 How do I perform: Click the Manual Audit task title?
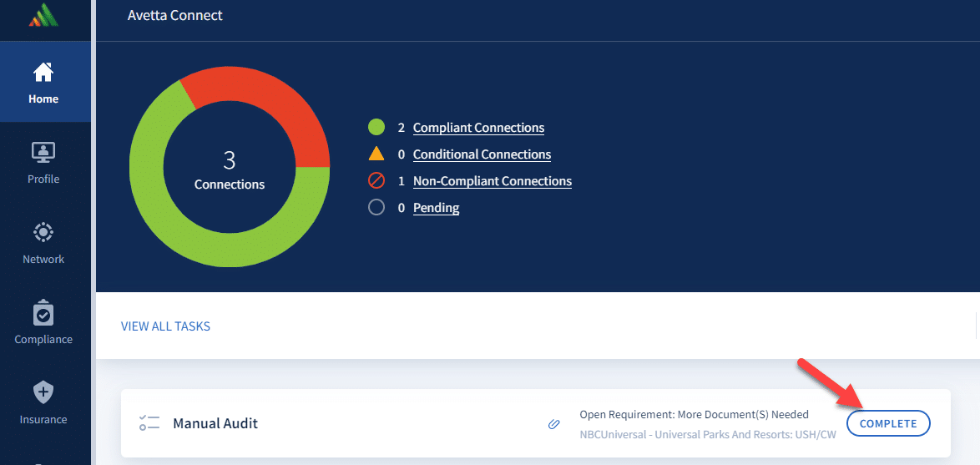(x=215, y=424)
